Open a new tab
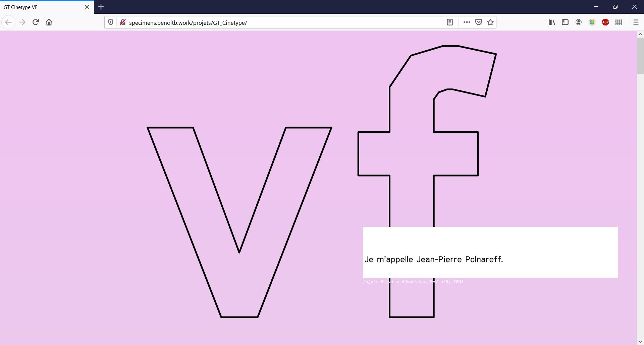This screenshot has width=644, height=345. click(101, 7)
